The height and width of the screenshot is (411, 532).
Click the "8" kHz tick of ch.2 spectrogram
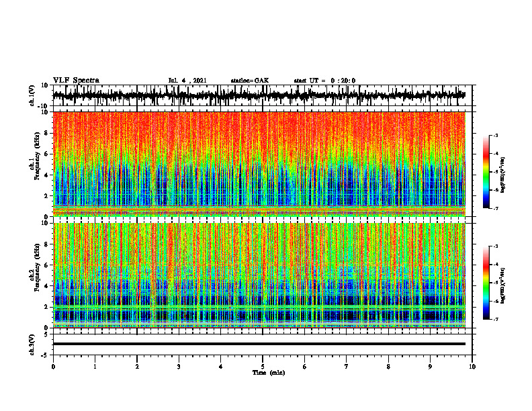pos(46,244)
